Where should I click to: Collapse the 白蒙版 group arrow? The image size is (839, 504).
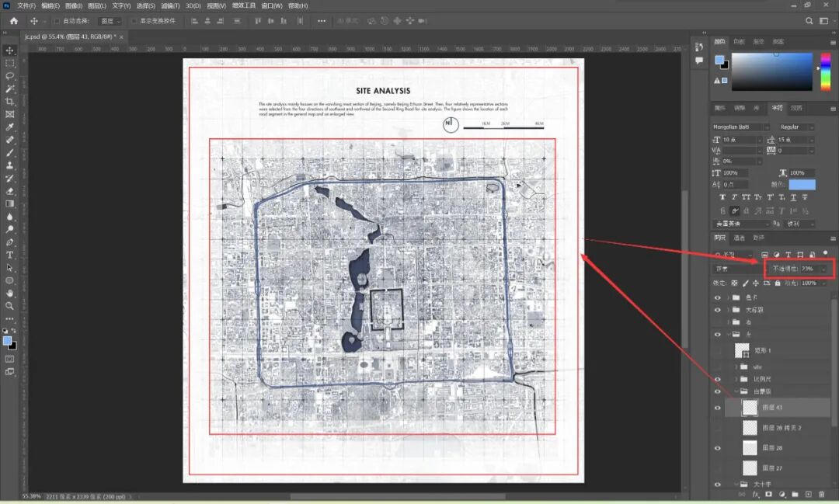[736, 391]
